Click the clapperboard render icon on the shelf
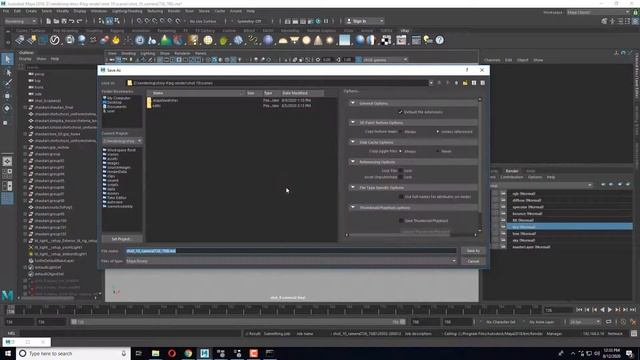This screenshot has width=640, height=360. click(401, 40)
